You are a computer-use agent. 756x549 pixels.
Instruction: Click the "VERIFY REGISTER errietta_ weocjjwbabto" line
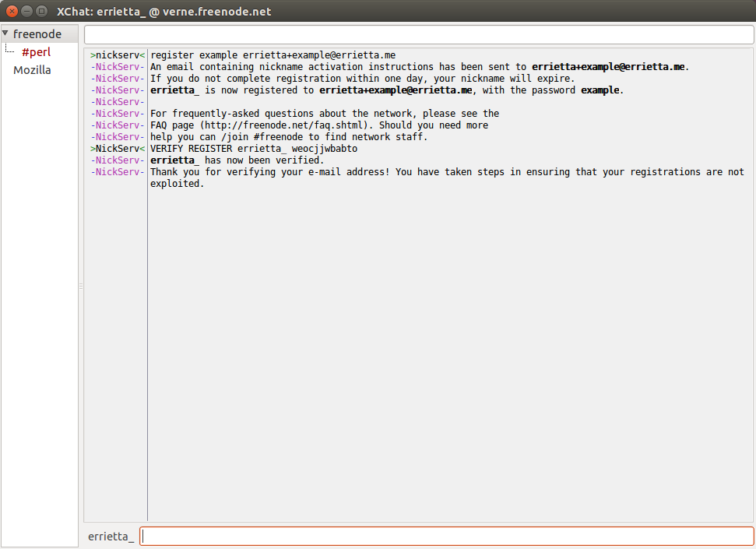[x=254, y=149]
